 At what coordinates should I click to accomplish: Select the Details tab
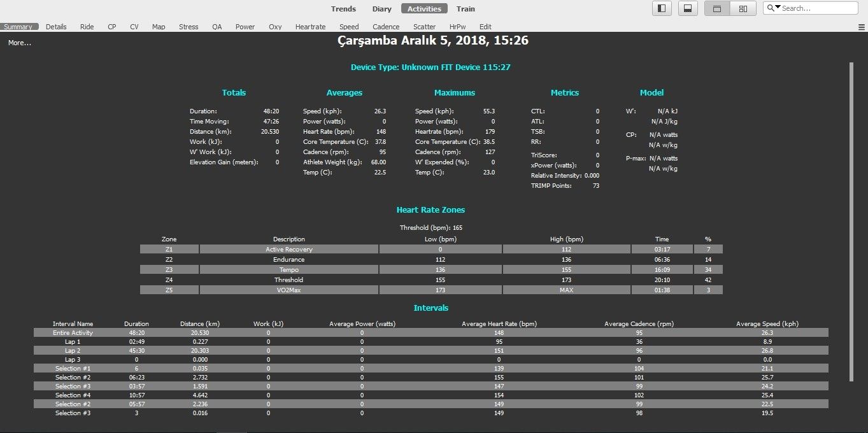pyautogui.click(x=56, y=27)
